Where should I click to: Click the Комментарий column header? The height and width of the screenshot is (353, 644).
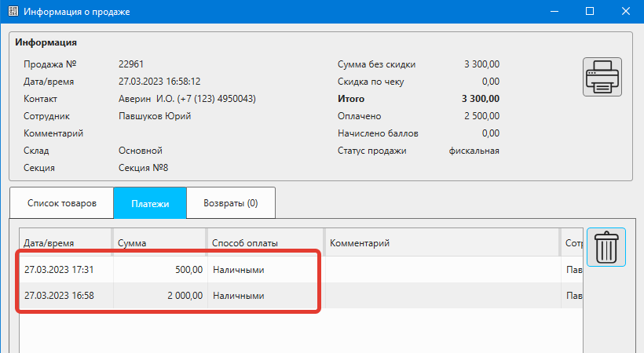[441, 243]
